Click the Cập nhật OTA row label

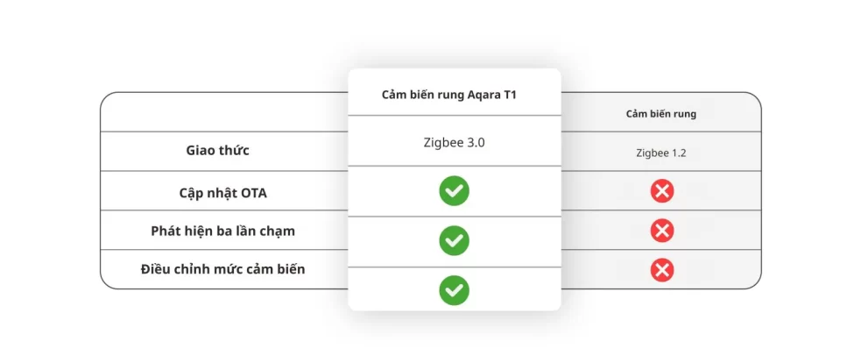[x=217, y=190]
